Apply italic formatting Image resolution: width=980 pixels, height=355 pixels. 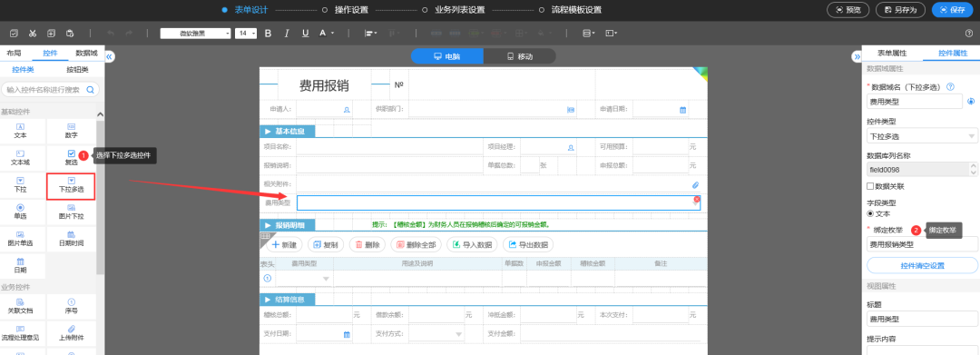pyautogui.click(x=287, y=33)
